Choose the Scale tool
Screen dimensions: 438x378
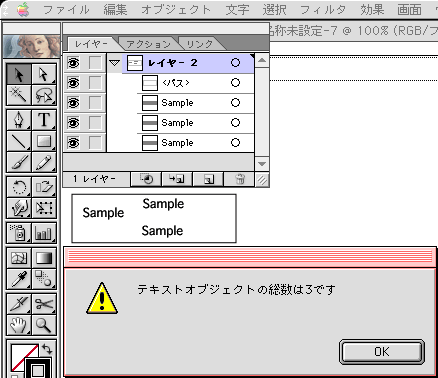pyautogui.click(x=44, y=187)
